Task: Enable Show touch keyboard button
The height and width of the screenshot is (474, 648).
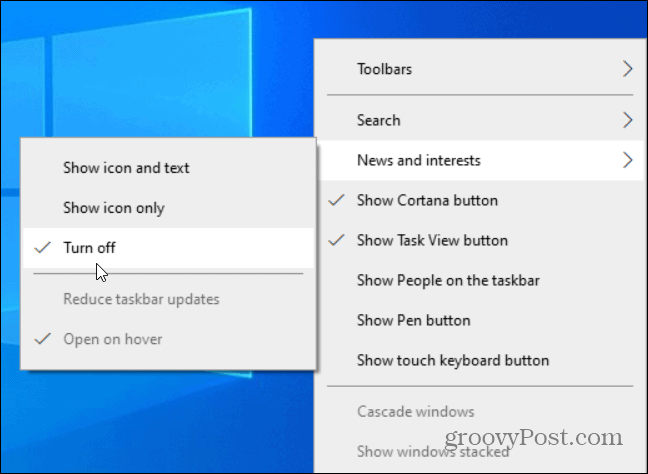Action: point(479,360)
